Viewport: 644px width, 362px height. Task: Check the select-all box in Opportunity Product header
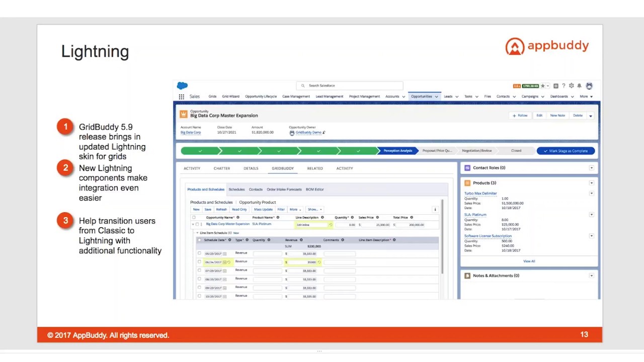(x=194, y=218)
